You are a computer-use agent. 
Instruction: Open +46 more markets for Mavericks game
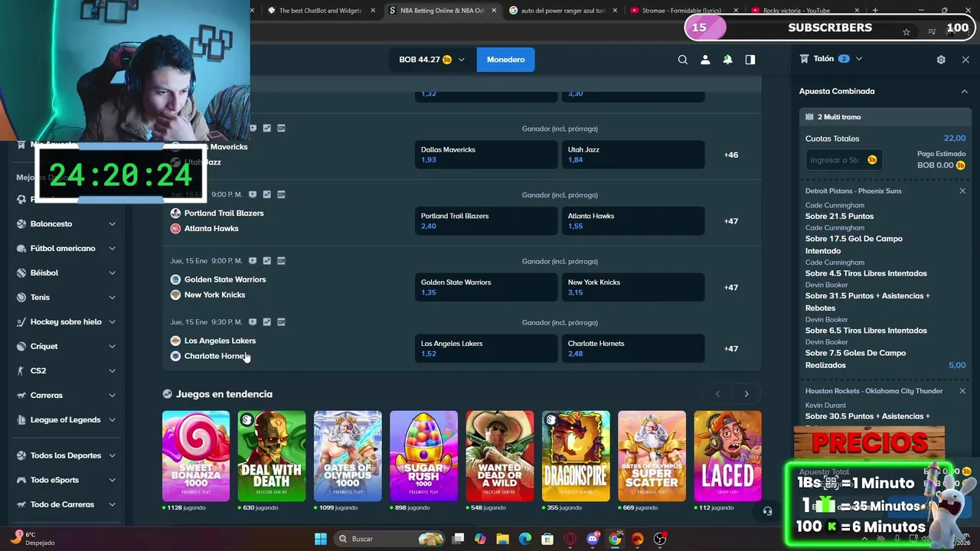click(x=731, y=155)
